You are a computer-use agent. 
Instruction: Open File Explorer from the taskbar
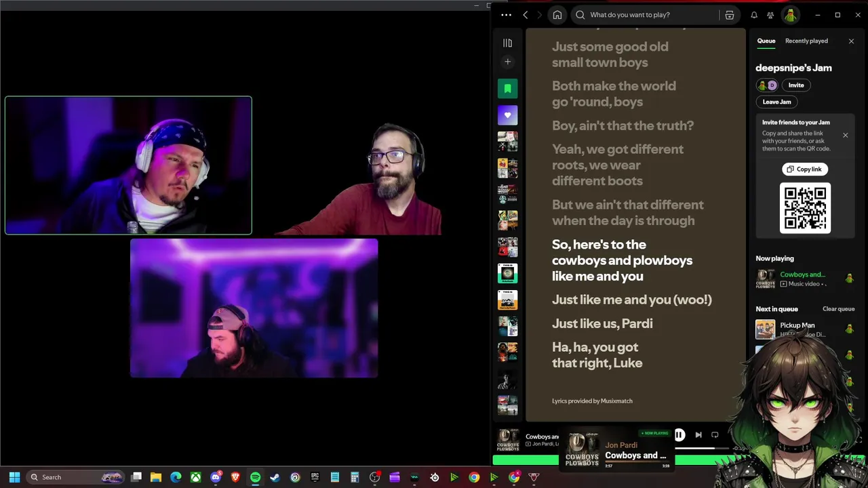pos(156,477)
